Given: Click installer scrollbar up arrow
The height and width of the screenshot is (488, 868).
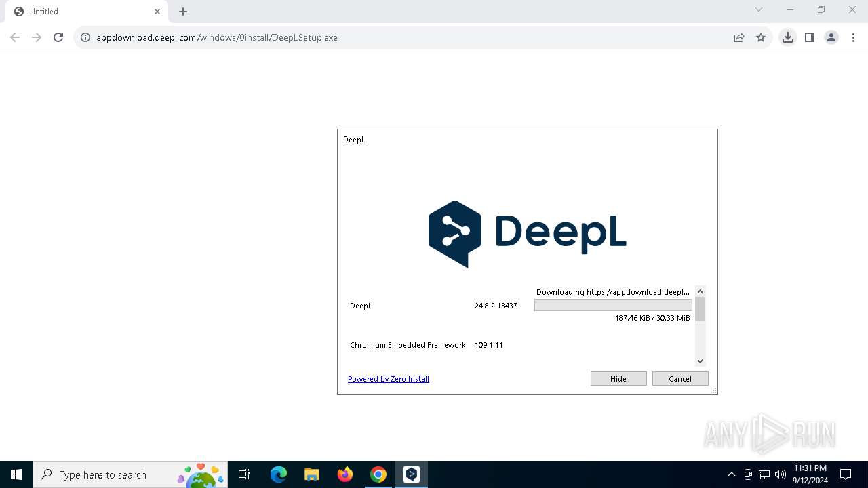Looking at the screenshot, I should [701, 291].
